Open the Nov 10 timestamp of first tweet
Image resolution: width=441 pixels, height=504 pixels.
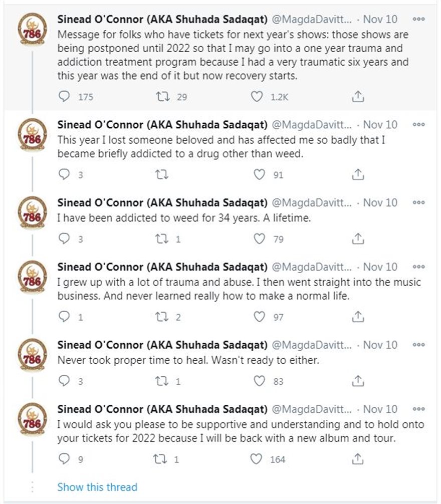(x=380, y=20)
